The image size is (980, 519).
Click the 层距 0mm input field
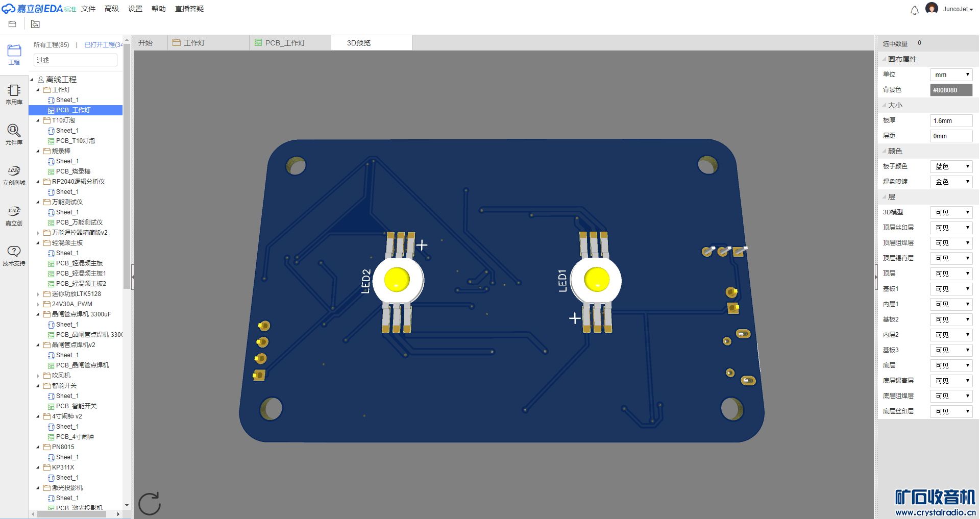click(951, 136)
